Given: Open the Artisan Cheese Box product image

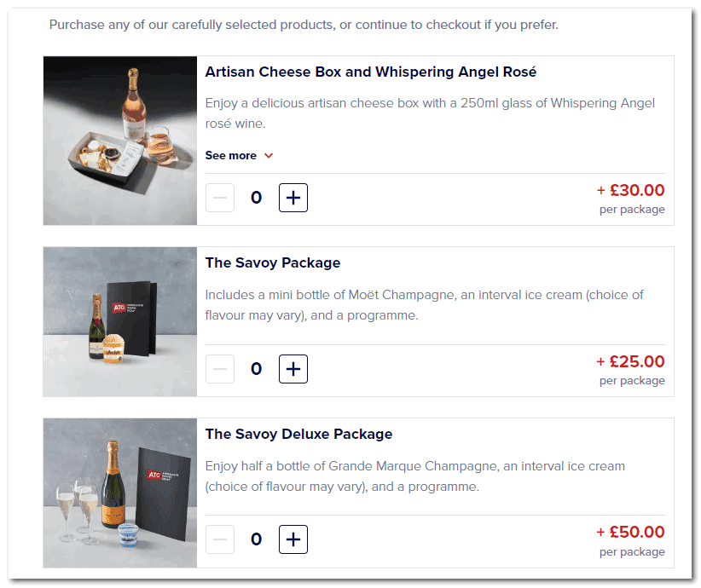Looking at the screenshot, I should (120, 141).
